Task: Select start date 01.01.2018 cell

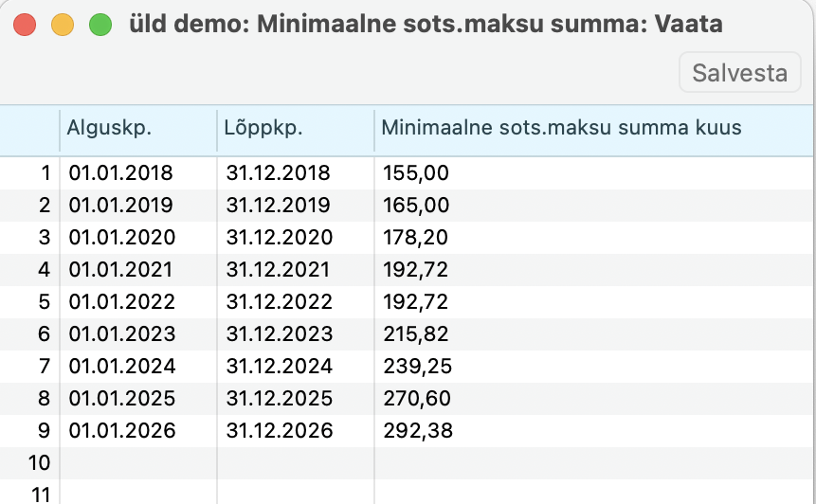Action: [121, 173]
